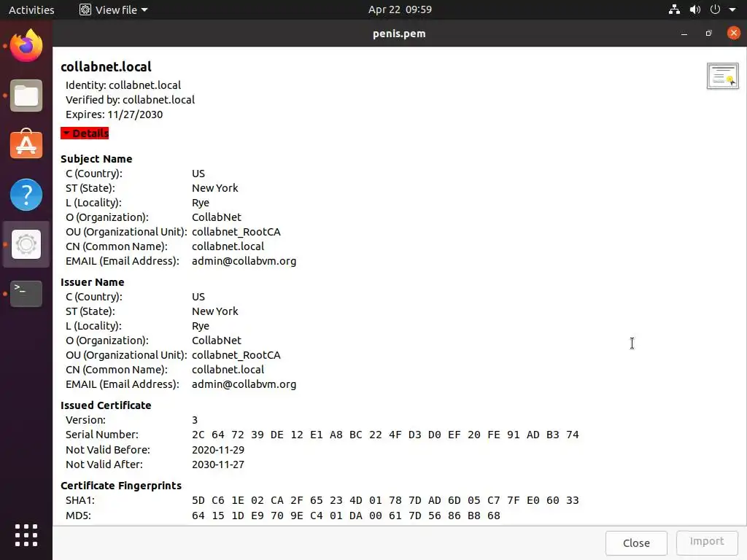Image resolution: width=747 pixels, height=560 pixels.
Task: Open the power menu icon
Action: pyautogui.click(x=715, y=9)
